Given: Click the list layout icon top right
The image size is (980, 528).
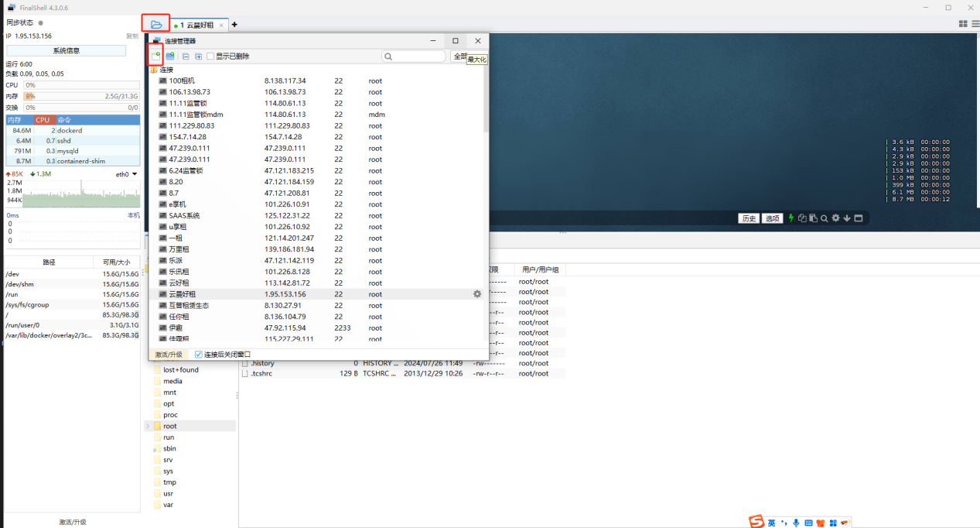Looking at the screenshot, I should pos(974,24).
